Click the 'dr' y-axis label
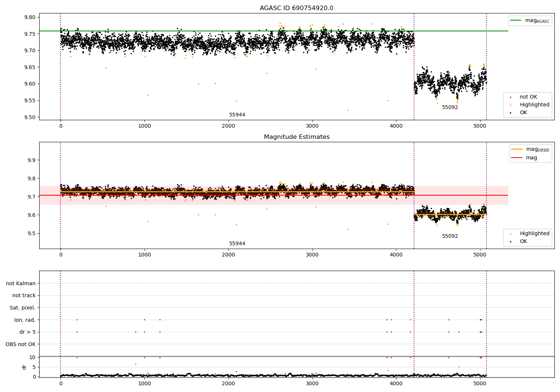 (x=24, y=367)
